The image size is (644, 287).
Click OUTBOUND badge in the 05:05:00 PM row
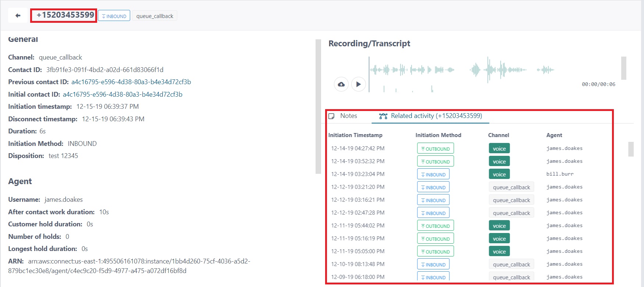coord(435,251)
